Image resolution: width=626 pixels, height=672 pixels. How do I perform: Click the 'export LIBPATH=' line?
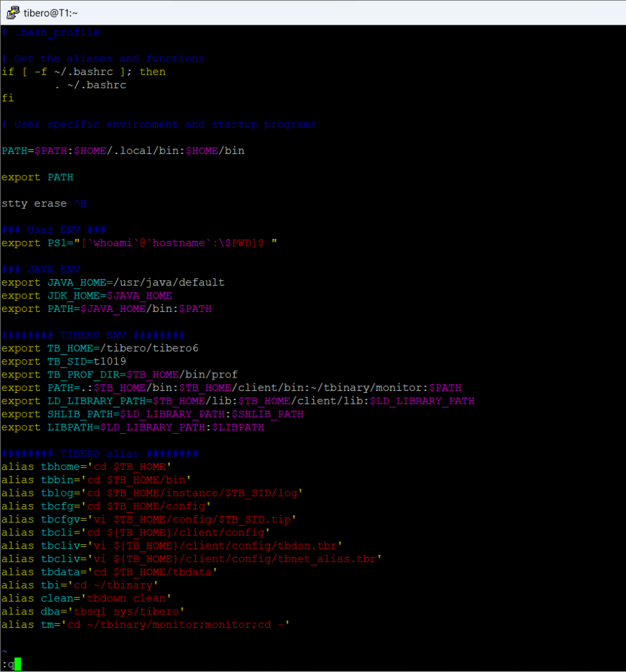click(132, 427)
